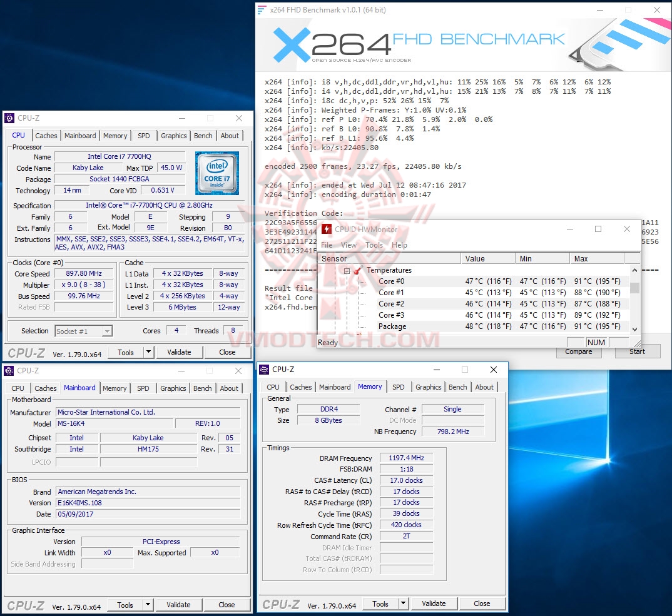Image resolution: width=672 pixels, height=616 pixels.
Task: Select the Package temperature row
Action: click(x=474, y=326)
